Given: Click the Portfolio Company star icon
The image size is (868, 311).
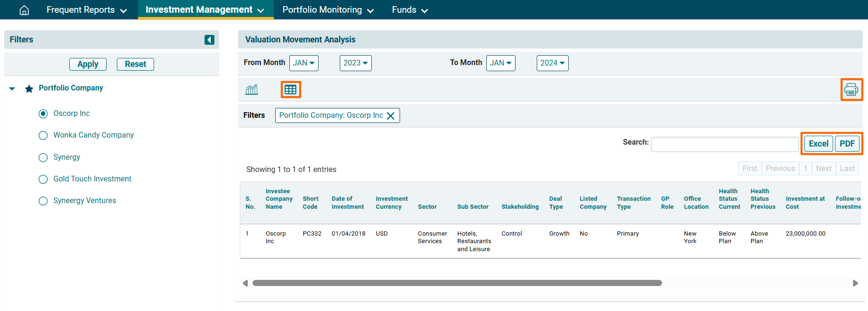Looking at the screenshot, I should (x=29, y=89).
